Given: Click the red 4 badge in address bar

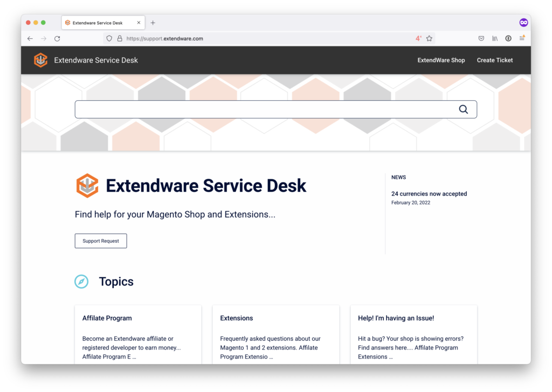Looking at the screenshot, I should point(418,39).
